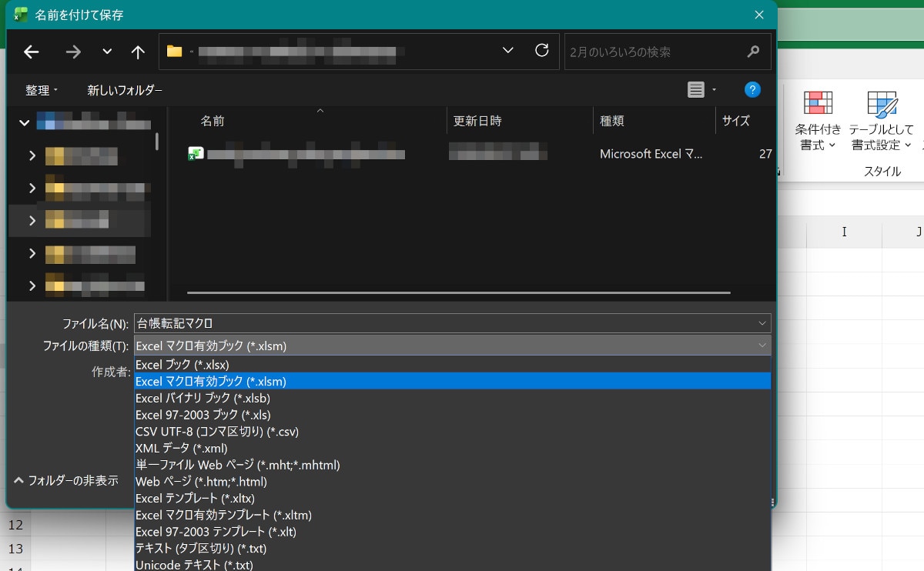
Task: Click the refresh button beside address bar
Action: [x=541, y=51]
